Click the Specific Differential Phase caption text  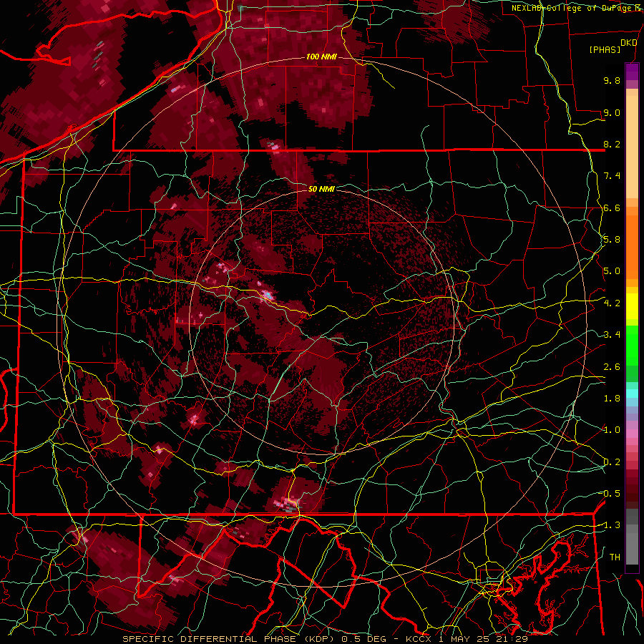326,639
